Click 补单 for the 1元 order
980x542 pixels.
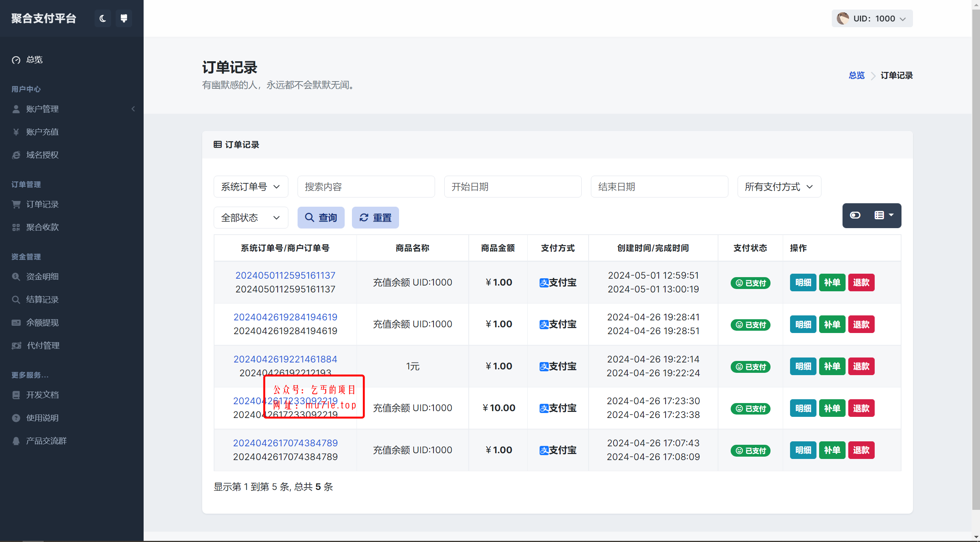click(x=832, y=366)
